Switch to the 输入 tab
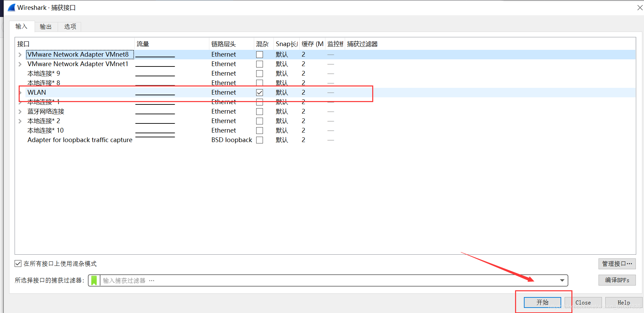The height and width of the screenshot is (313, 644). [x=21, y=26]
